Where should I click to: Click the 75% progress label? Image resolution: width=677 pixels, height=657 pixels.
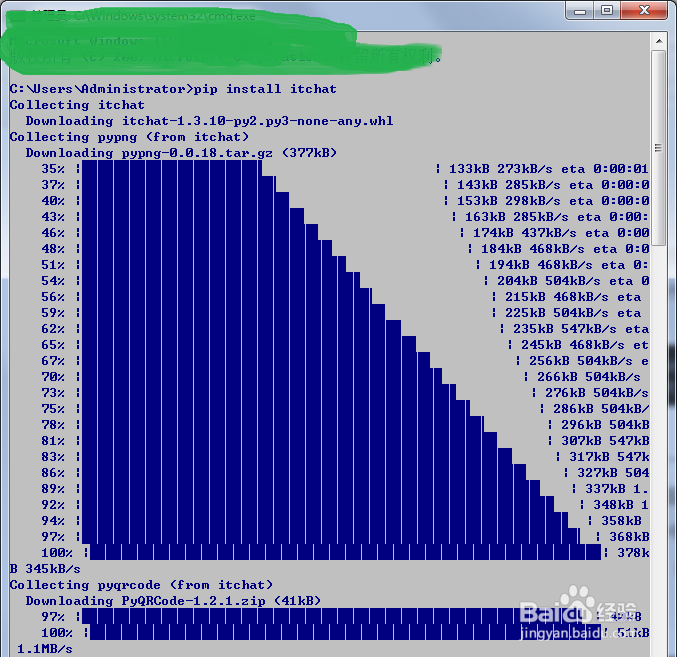[53, 409]
